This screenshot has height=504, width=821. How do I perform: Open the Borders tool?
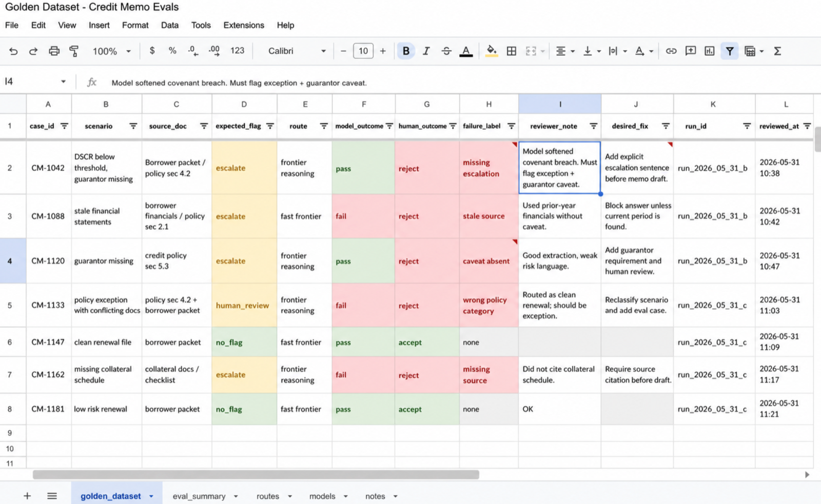click(x=512, y=51)
